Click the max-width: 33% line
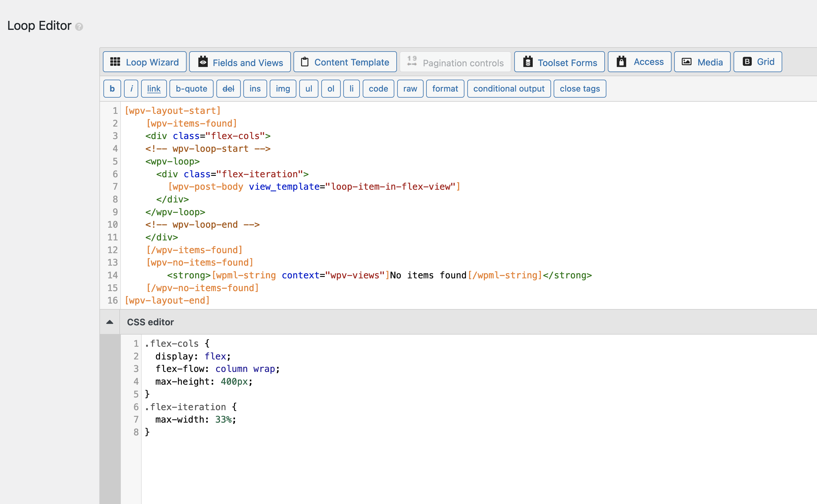 pos(196,420)
